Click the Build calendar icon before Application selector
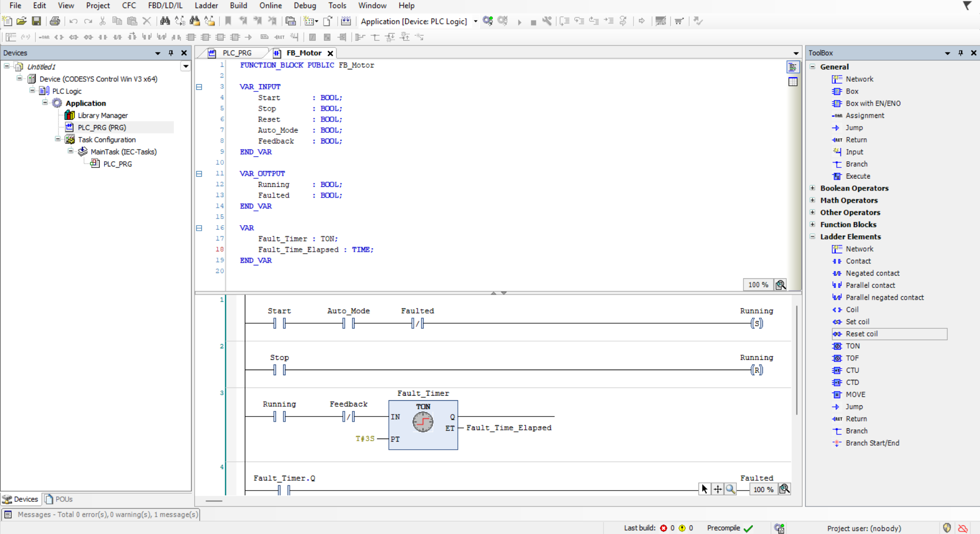980x534 pixels. click(x=346, y=21)
